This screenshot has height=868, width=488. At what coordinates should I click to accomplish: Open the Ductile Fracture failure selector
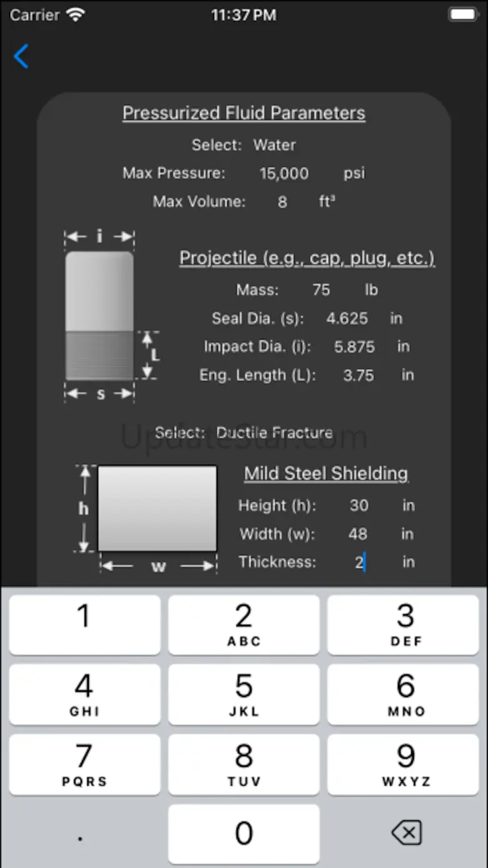pos(274,432)
